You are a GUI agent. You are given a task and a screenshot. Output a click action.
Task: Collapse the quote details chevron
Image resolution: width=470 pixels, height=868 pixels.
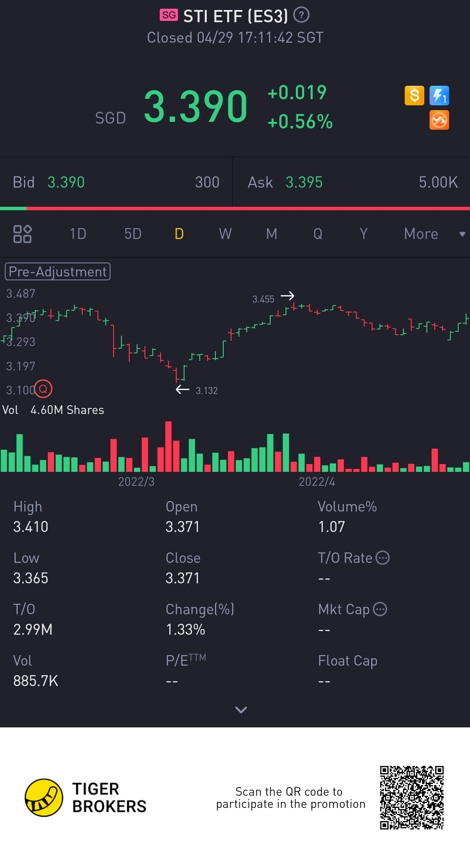241,710
